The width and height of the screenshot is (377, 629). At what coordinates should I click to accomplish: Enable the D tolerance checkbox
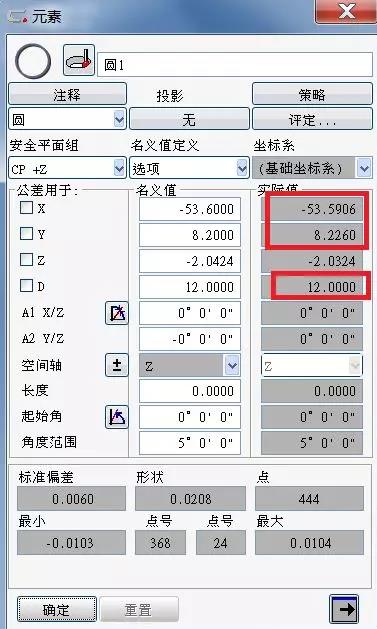(26, 286)
